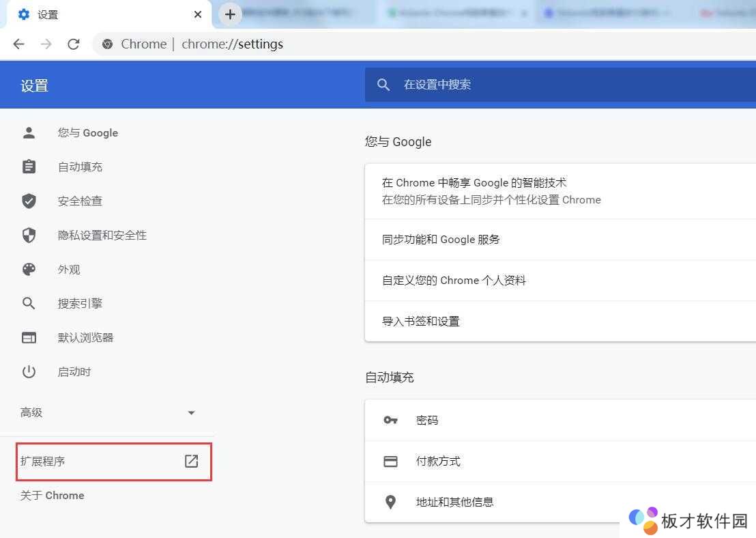Click the external link icon beside 扩展程序
Viewport: 756px width, 538px height.
[x=192, y=462]
